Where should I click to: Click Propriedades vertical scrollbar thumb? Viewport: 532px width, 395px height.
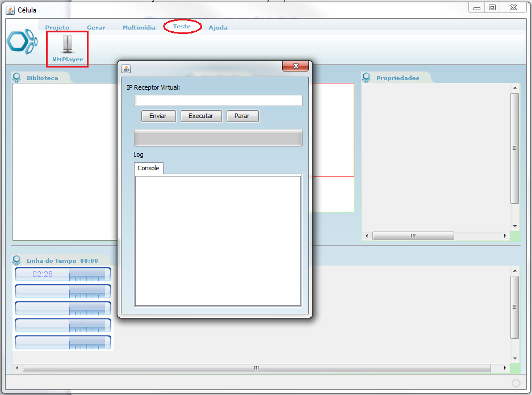(515, 149)
